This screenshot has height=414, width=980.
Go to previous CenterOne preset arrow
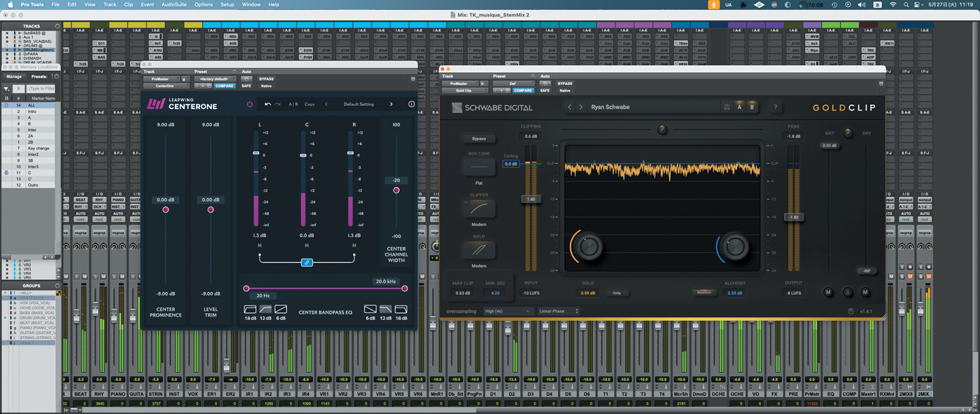326,104
